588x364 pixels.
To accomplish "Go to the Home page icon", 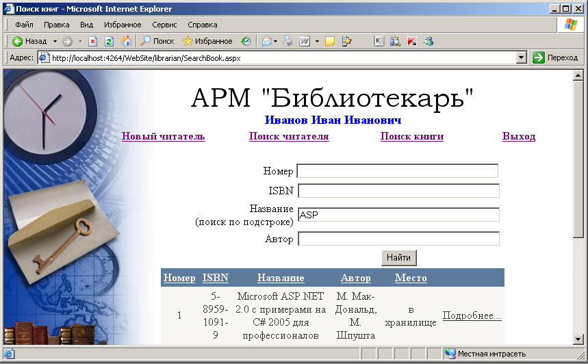I will tap(126, 41).
